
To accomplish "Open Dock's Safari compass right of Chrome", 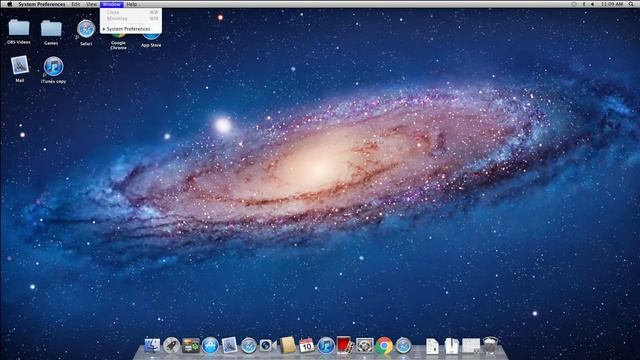I will pyautogui.click(x=403, y=346).
